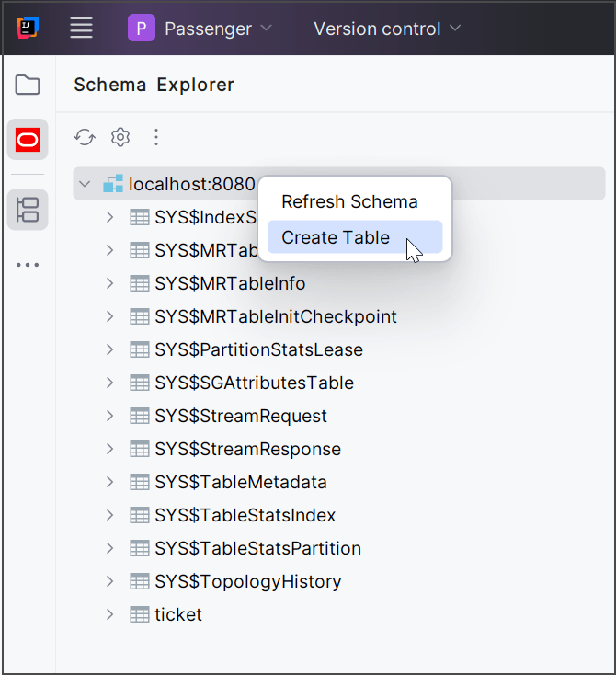The image size is (616, 675).
Task: Show more tool windows ellipsis
Action: 28,265
